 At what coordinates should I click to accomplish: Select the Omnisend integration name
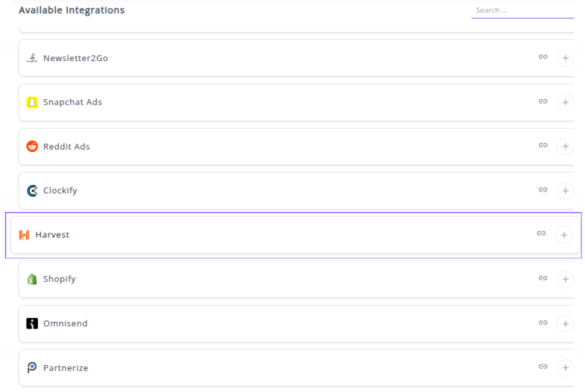(65, 324)
